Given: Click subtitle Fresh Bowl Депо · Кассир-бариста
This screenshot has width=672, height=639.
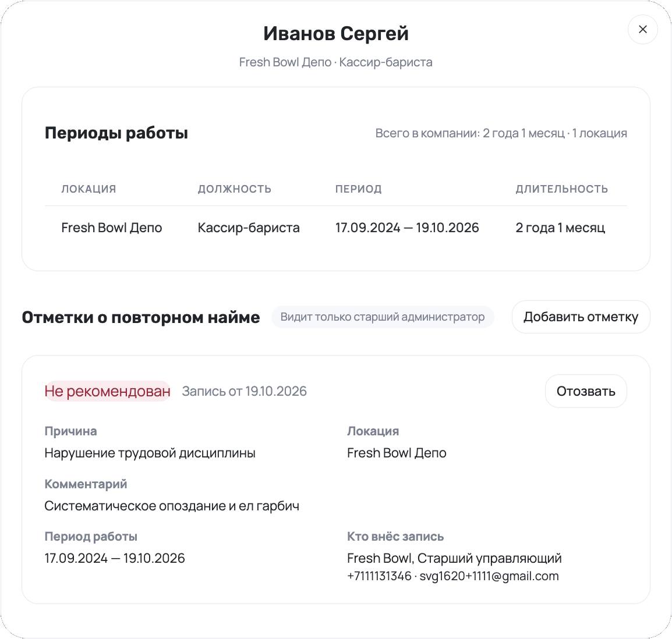Looking at the screenshot, I should [336, 62].
